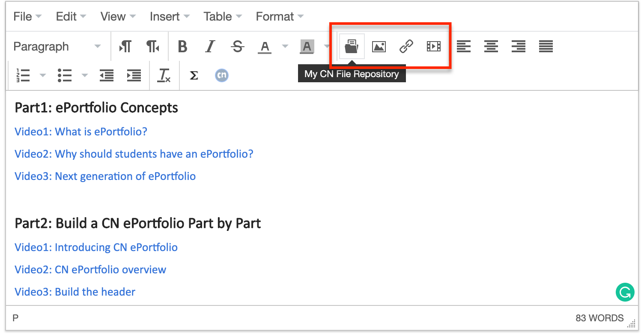Clear formatting with the Tx icon
Image resolution: width=644 pixels, height=335 pixels.
pos(164,75)
